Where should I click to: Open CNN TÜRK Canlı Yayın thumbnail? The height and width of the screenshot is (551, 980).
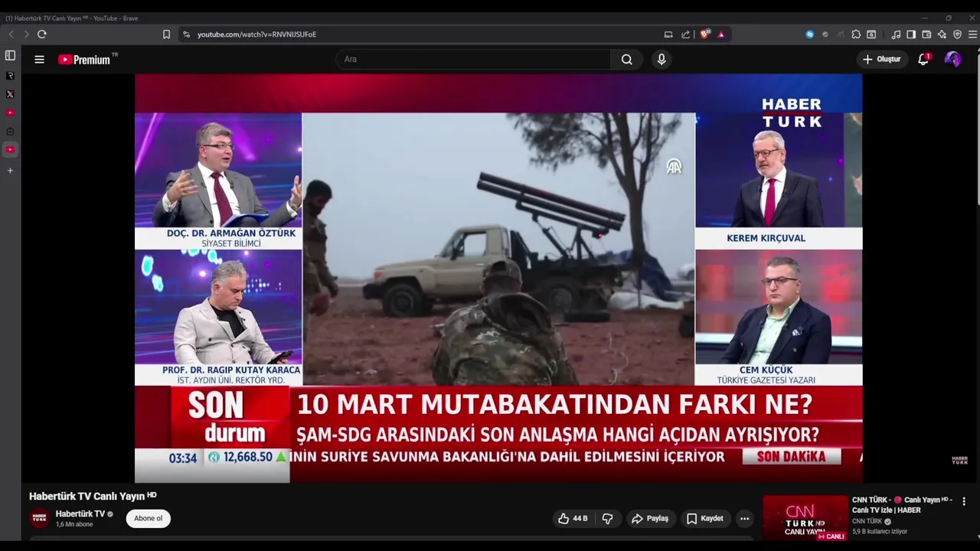point(805,518)
